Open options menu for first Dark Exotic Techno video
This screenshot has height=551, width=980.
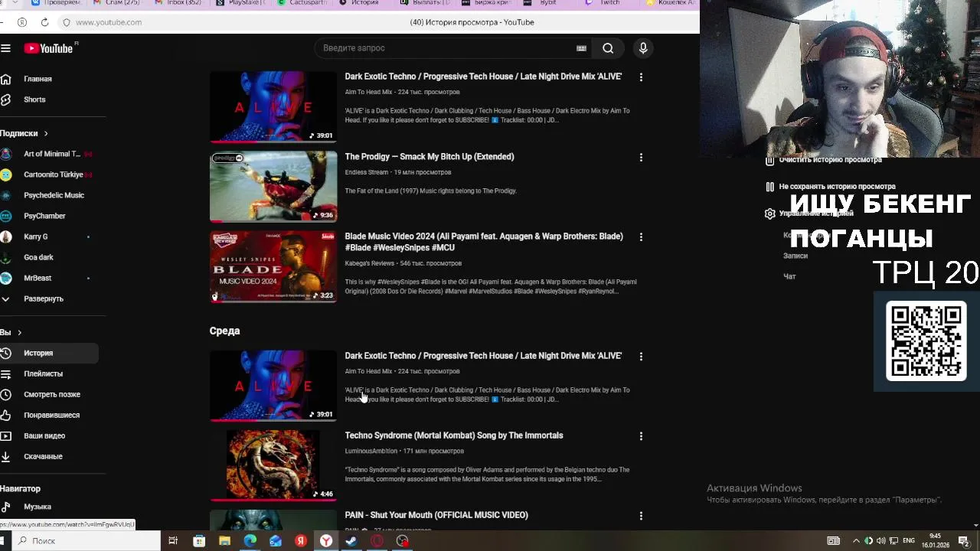click(641, 77)
